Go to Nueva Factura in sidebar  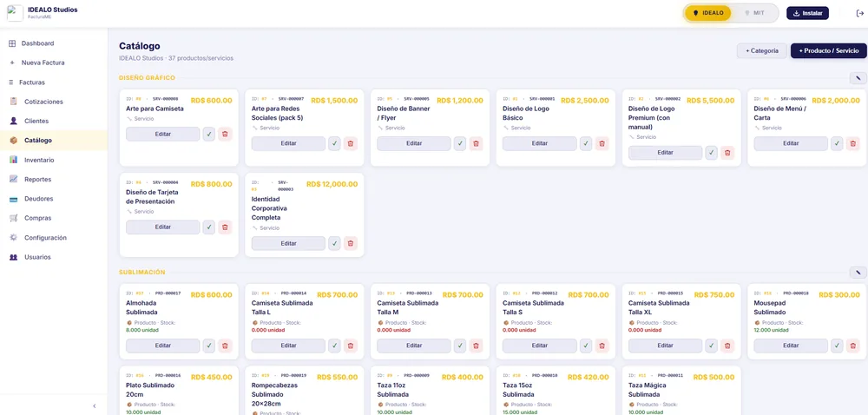[x=54, y=63]
